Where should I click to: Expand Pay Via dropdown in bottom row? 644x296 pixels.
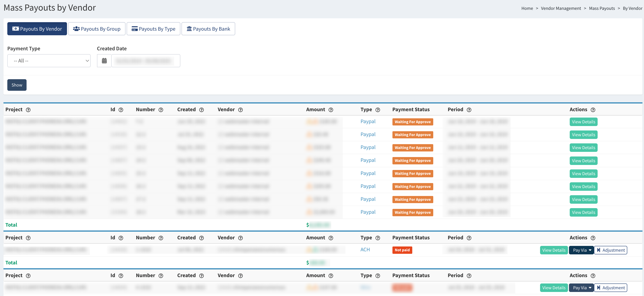581,288
